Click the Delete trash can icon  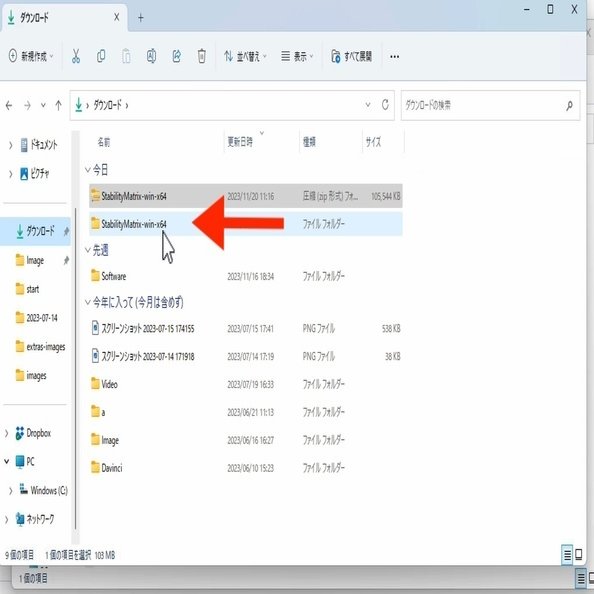(x=202, y=56)
